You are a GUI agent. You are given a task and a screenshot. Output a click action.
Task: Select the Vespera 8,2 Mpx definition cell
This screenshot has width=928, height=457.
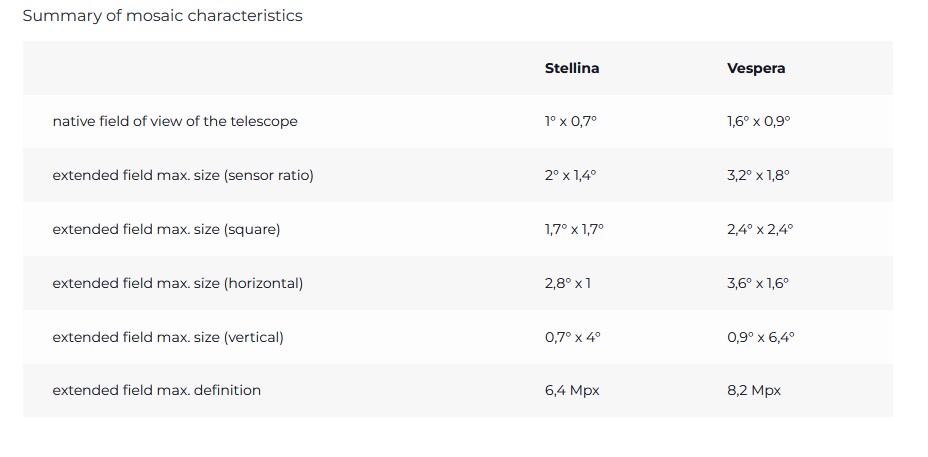coord(754,390)
